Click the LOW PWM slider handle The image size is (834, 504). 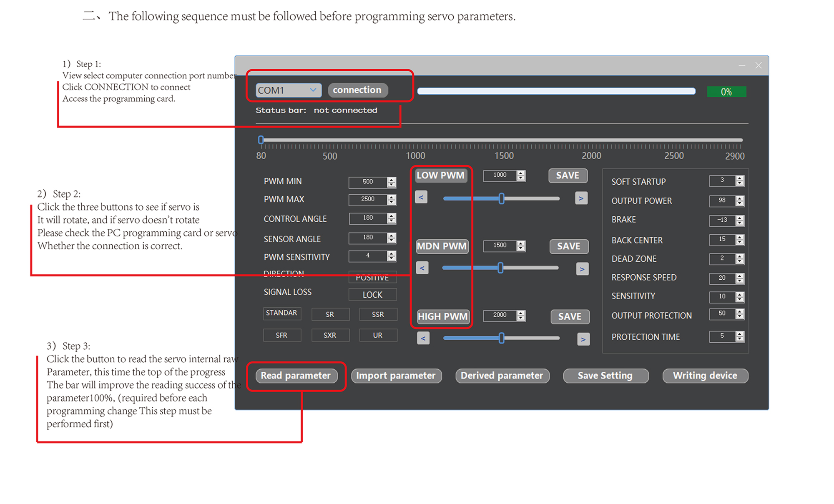(x=502, y=198)
